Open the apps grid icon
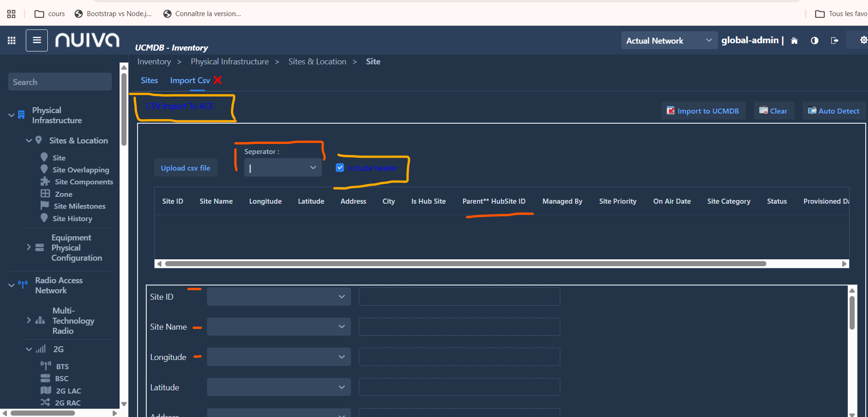 pos(11,40)
